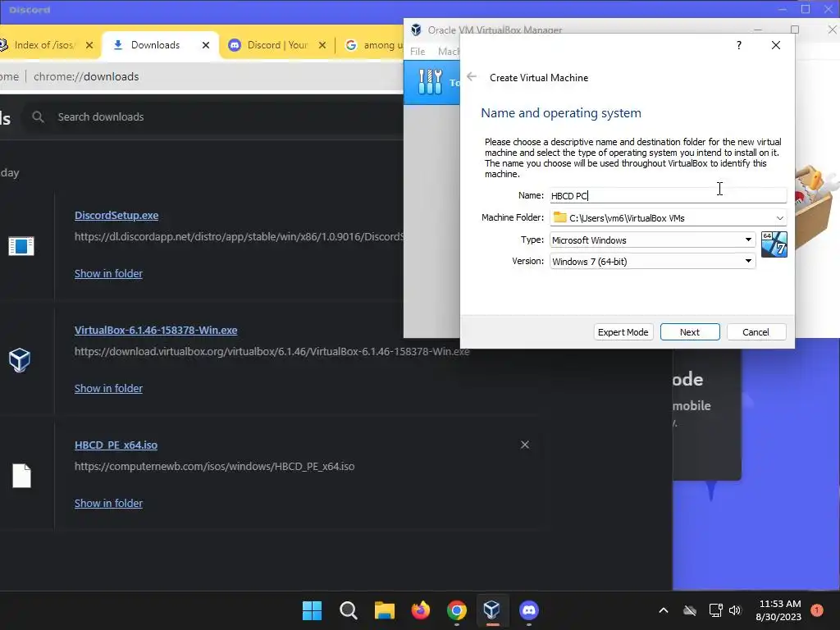Open the Windows Start menu
The height and width of the screenshot is (630, 840).
pyautogui.click(x=313, y=610)
